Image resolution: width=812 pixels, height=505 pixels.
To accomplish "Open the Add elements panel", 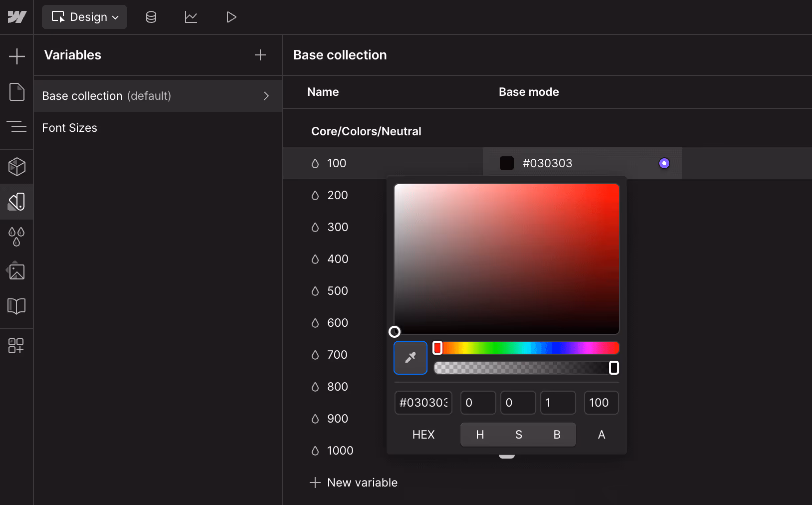I will 17,56.
